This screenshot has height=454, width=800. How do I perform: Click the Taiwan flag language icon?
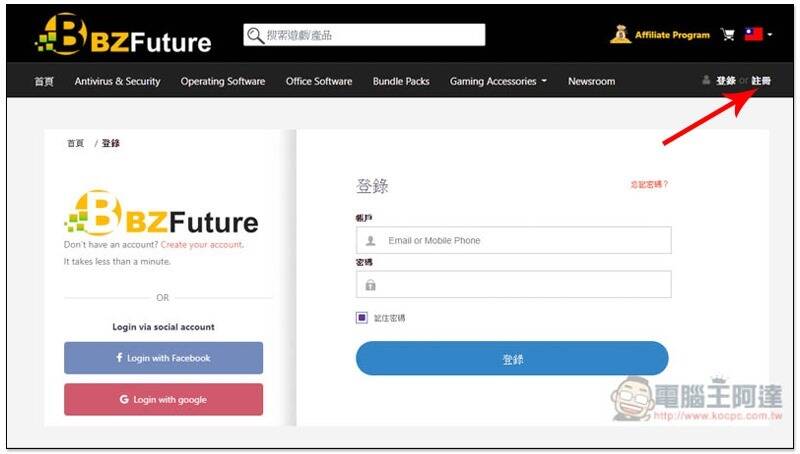tap(754, 34)
